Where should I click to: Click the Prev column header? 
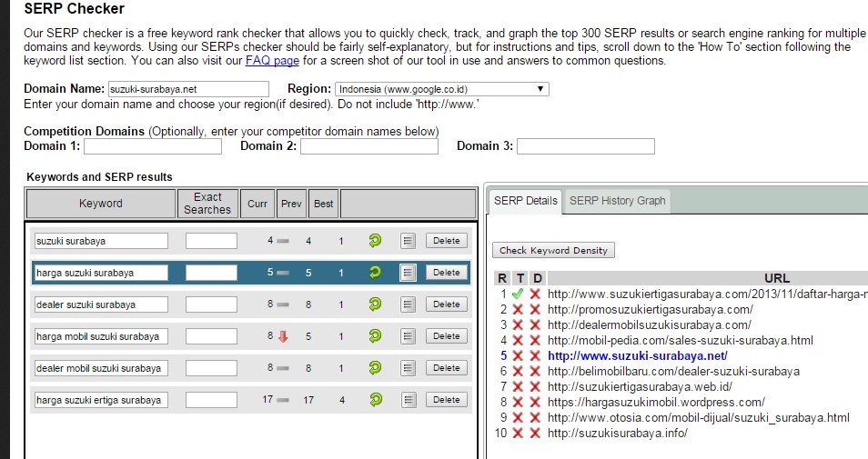coord(291,204)
